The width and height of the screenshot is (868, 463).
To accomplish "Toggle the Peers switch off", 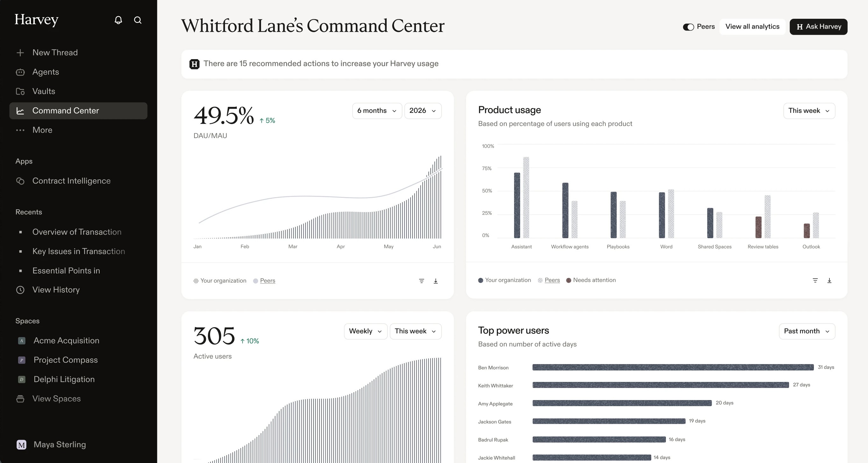I will pos(688,27).
